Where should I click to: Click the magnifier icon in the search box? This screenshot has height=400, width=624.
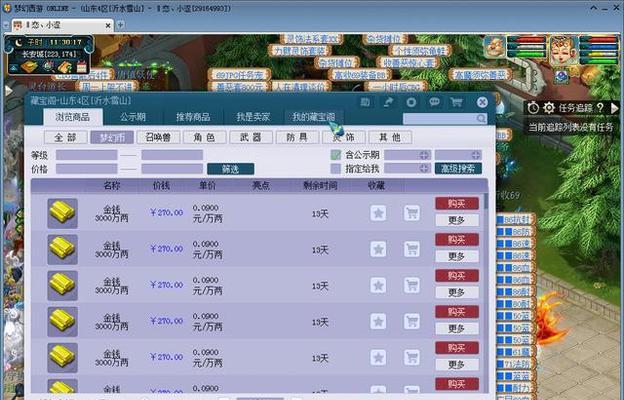pos(481,118)
